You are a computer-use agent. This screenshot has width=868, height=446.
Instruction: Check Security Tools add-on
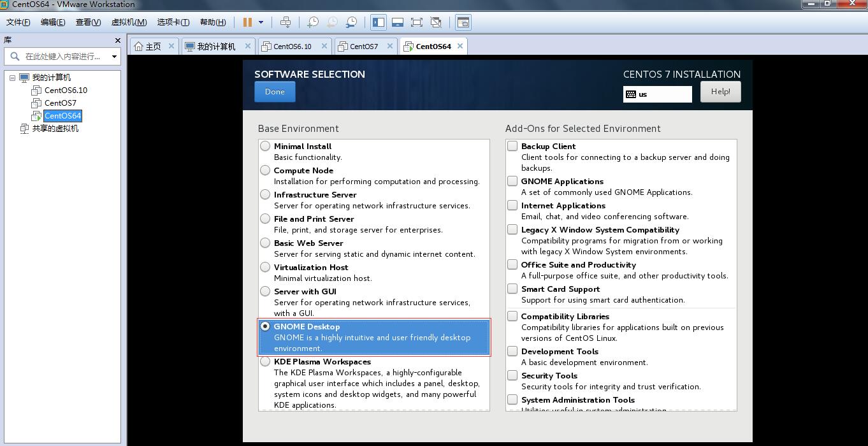(x=512, y=375)
